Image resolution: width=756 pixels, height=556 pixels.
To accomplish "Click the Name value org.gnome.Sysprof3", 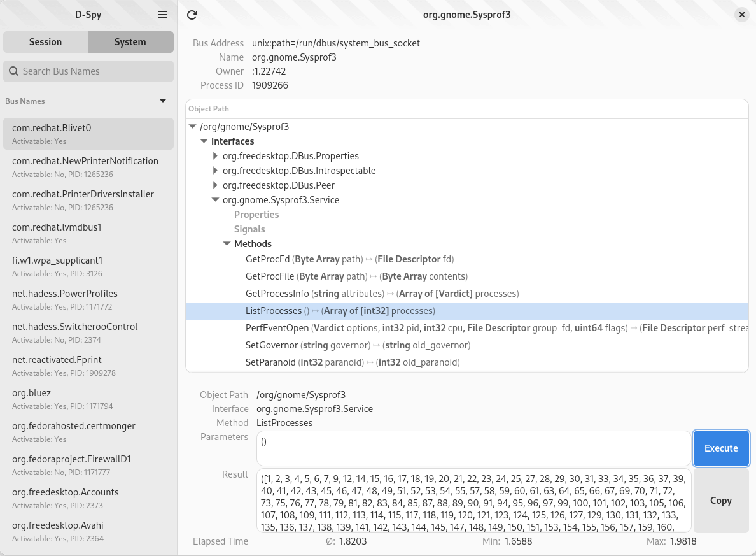I will [294, 57].
